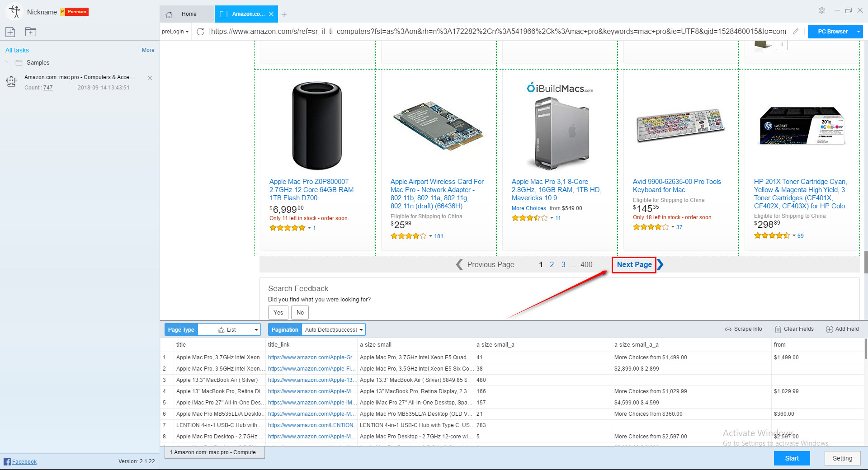
Task: Click the Airport Wireless Card thumbnail
Action: tap(438, 126)
